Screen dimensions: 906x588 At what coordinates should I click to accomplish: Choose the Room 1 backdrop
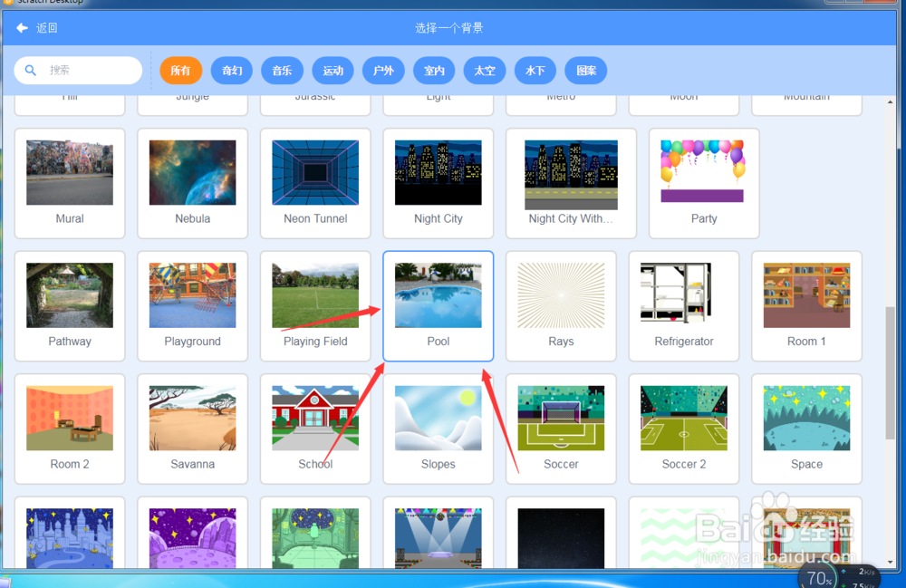pyautogui.click(x=806, y=306)
